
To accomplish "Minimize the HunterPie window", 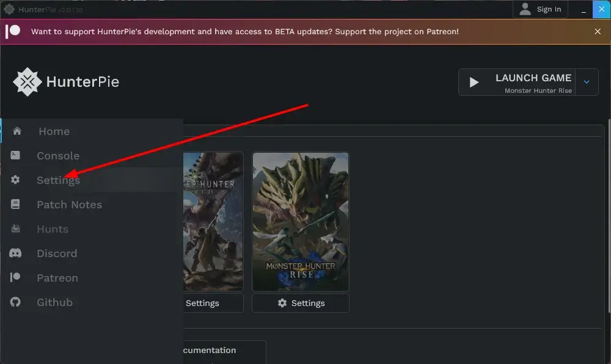I will pyautogui.click(x=584, y=9).
